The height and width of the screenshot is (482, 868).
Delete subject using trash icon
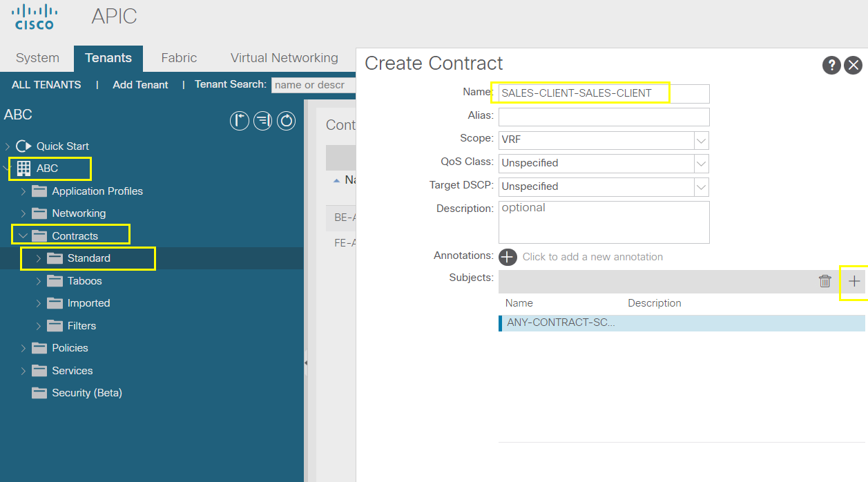pyautogui.click(x=824, y=281)
